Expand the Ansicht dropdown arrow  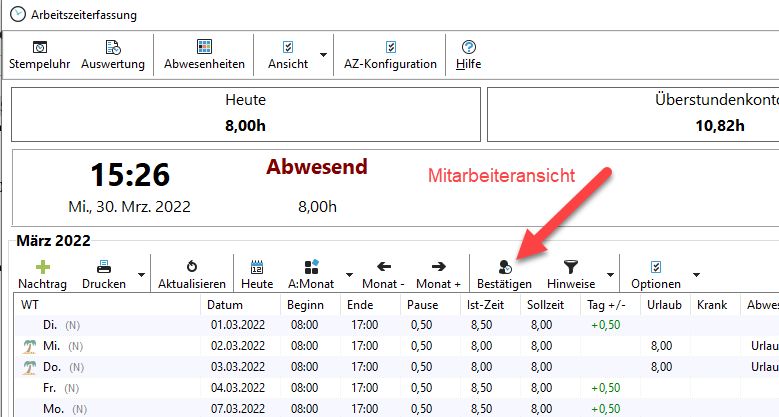point(322,54)
